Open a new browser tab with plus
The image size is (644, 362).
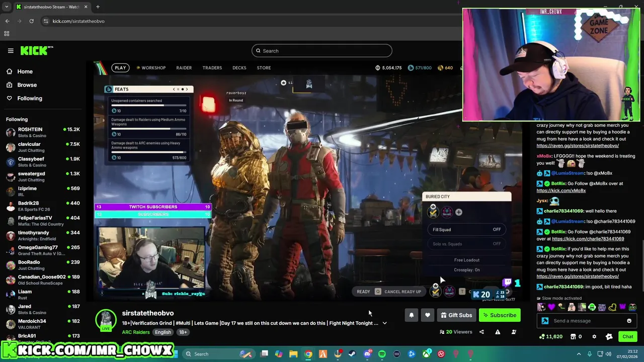[98, 7]
